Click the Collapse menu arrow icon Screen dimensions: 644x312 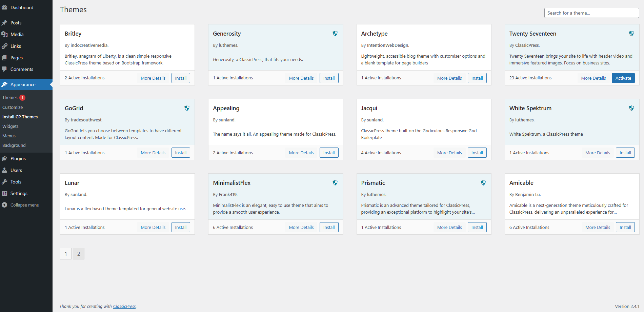4,205
